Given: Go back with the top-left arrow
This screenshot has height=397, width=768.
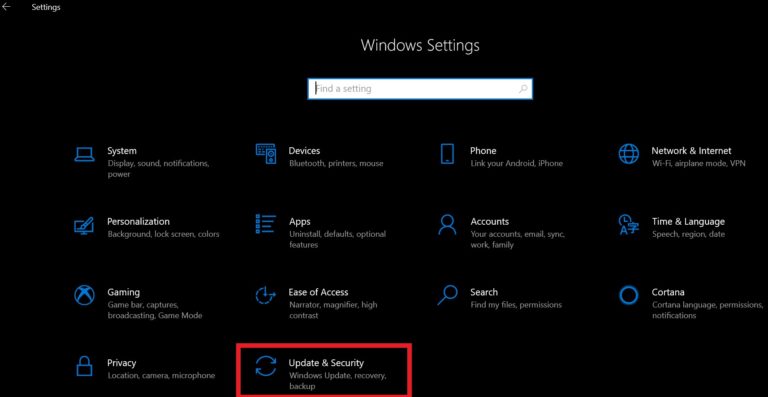Looking at the screenshot, I should [6, 7].
